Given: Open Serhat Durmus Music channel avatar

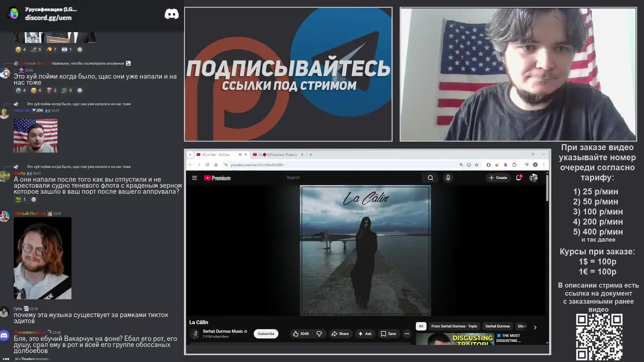Looking at the screenshot, I should 195,333.
